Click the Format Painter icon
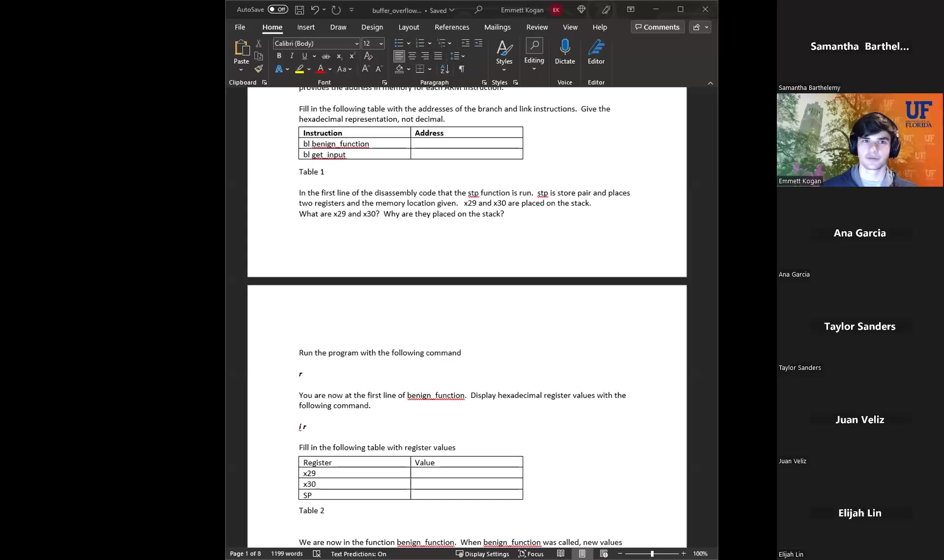The image size is (944, 560). coord(259,69)
